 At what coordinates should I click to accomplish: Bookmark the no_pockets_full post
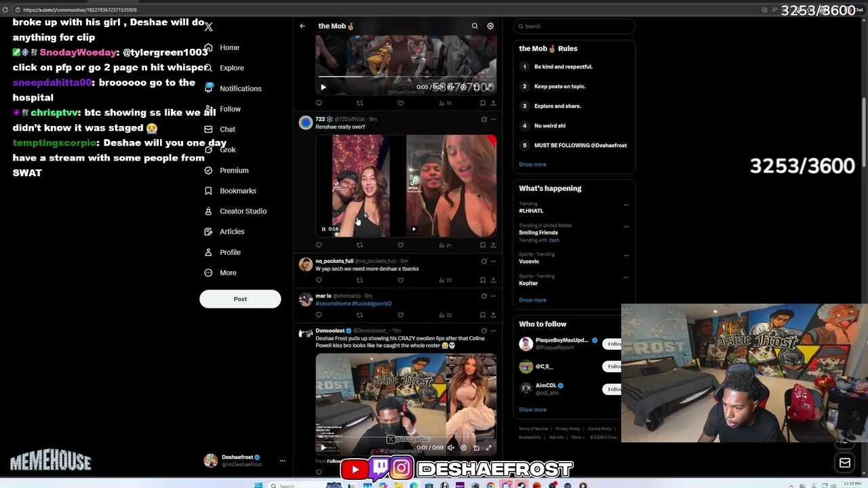(x=482, y=280)
